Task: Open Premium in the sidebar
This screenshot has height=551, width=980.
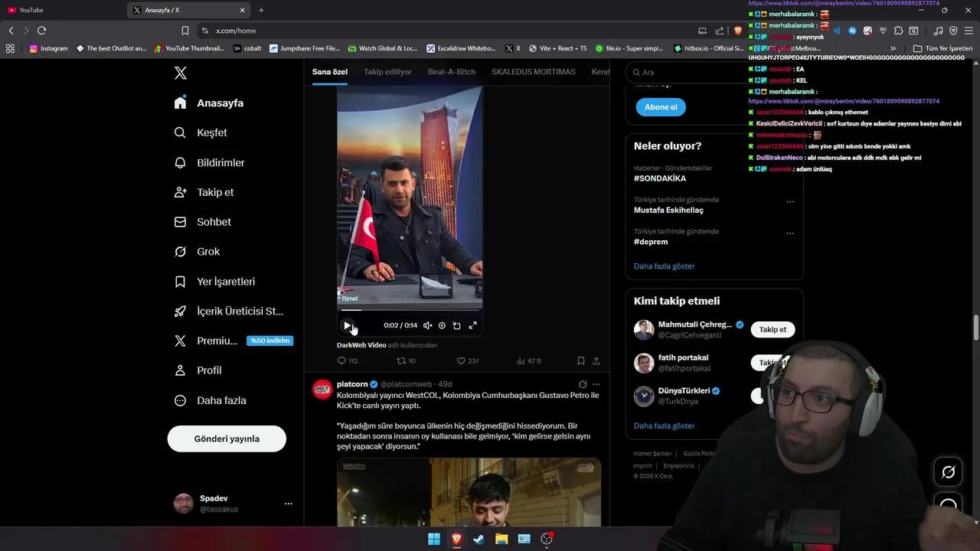Action: tap(233, 341)
